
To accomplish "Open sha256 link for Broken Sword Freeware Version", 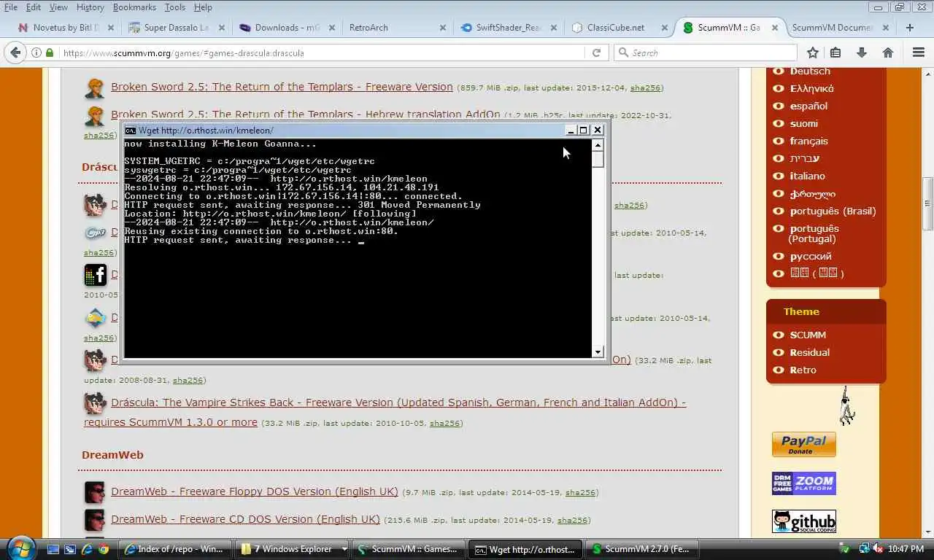I will (x=645, y=88).
